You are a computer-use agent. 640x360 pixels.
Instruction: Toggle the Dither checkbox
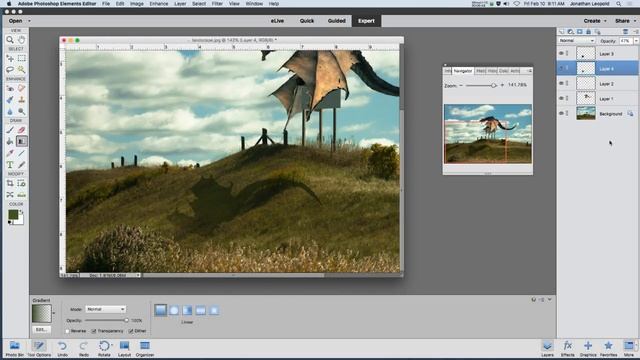pyautogui.click(x=131, y=331)
